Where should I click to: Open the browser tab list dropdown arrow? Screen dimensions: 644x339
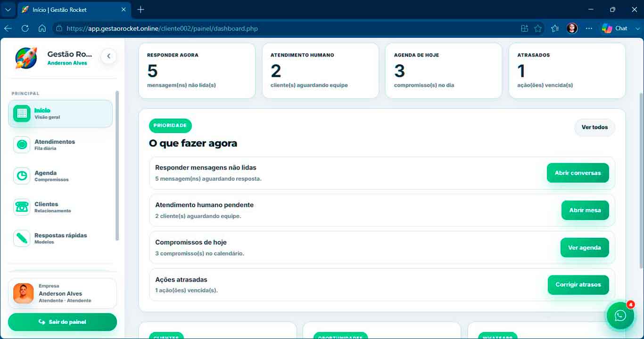[8, 9]
